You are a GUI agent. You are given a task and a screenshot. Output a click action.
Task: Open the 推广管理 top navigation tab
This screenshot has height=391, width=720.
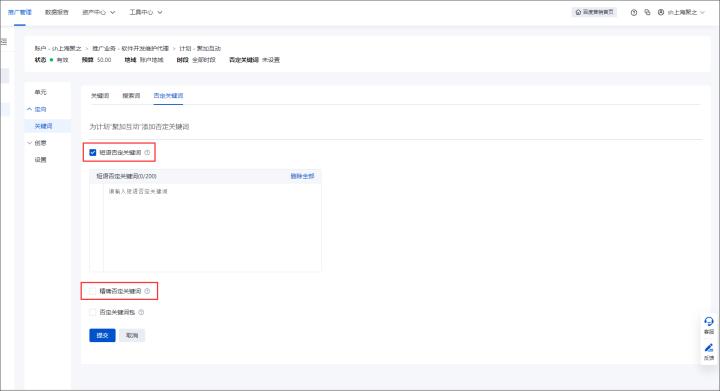coord(20,12)
